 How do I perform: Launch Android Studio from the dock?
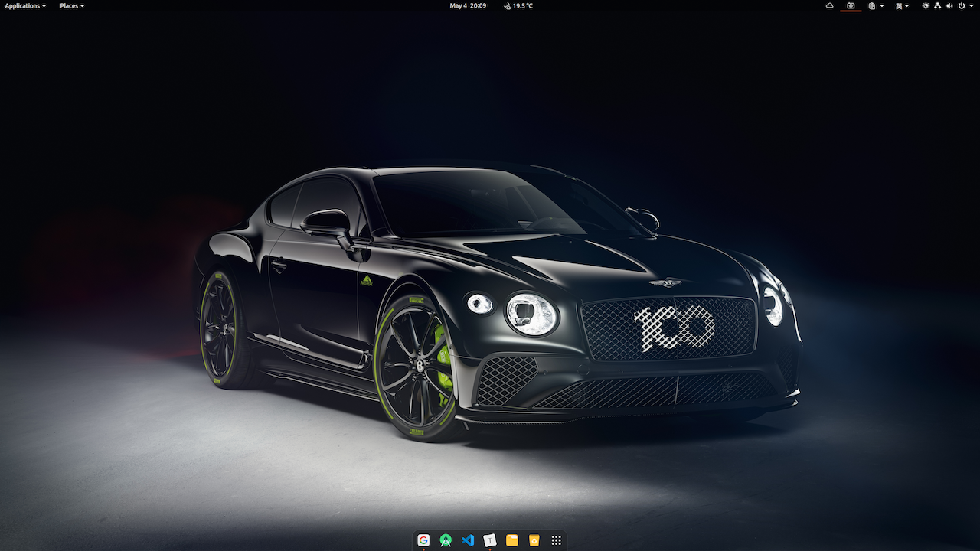tap(446, 540)
